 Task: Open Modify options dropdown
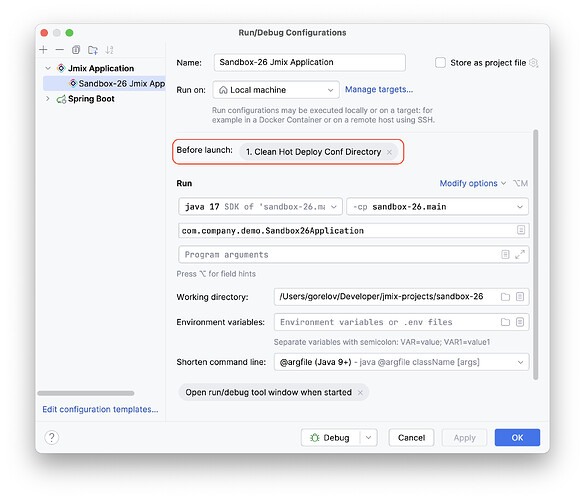point(473,183)
